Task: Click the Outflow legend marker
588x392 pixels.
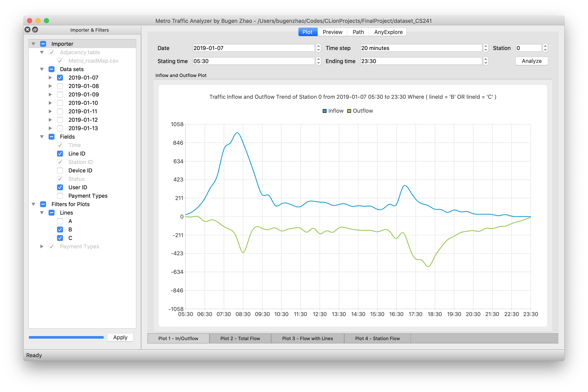Action: (349, 111)
